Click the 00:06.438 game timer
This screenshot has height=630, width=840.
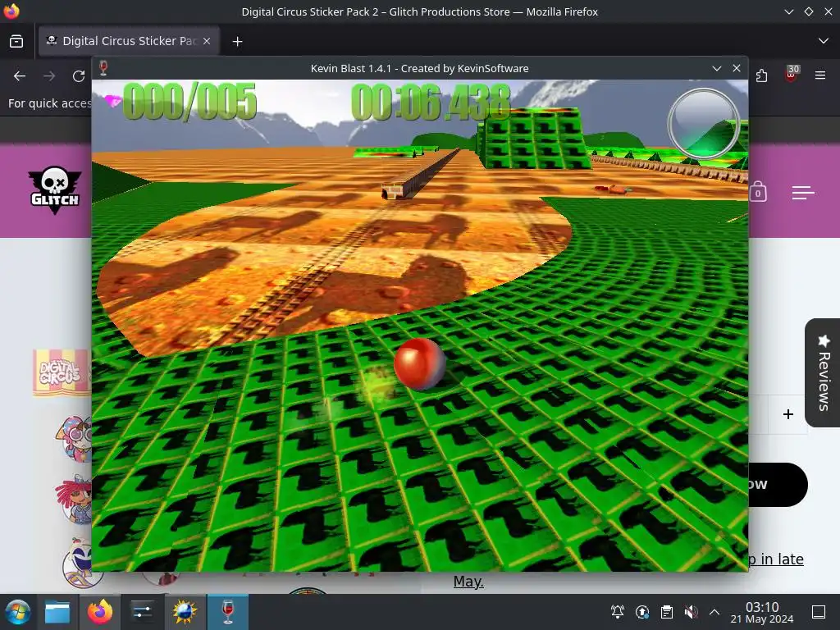[431, 102]
